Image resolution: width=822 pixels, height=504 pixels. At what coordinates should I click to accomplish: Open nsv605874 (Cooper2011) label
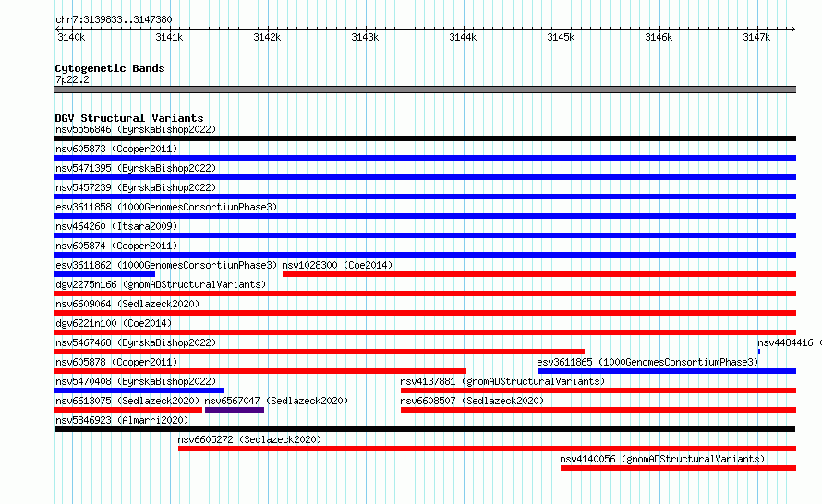coord(116,246)
